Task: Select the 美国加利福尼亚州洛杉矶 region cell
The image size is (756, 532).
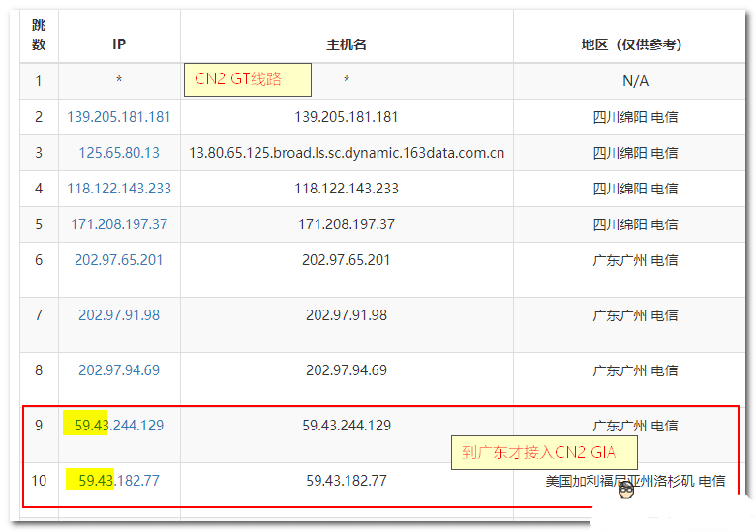Action: [635, 481]
